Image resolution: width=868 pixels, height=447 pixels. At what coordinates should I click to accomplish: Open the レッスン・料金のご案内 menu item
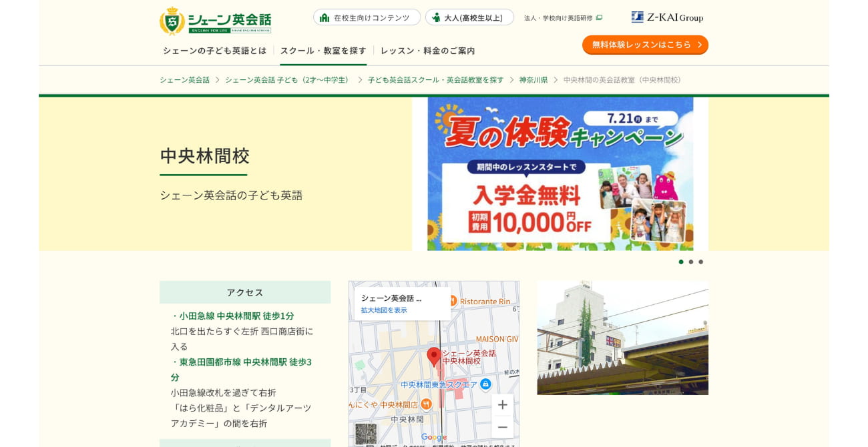pyautogui.click(x=427, y=51)
